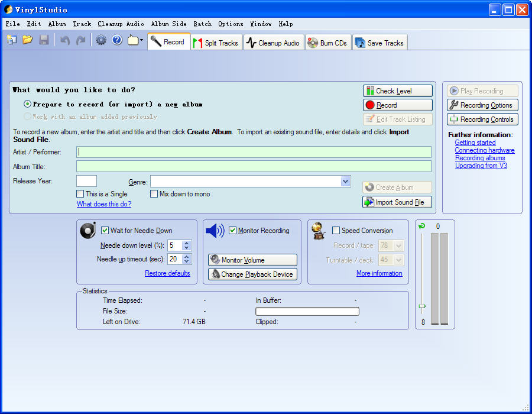Switch to the Split Tracks tab

pyautogui.click(x=216, y=43)
